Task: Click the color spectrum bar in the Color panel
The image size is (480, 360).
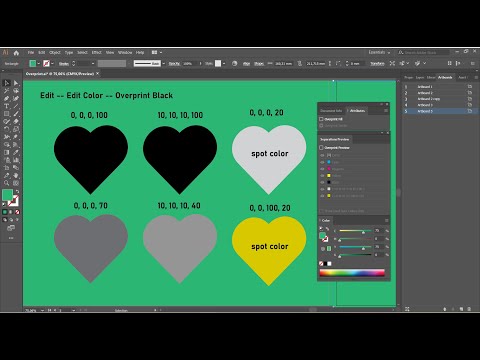Action: (x=352, y=273)
